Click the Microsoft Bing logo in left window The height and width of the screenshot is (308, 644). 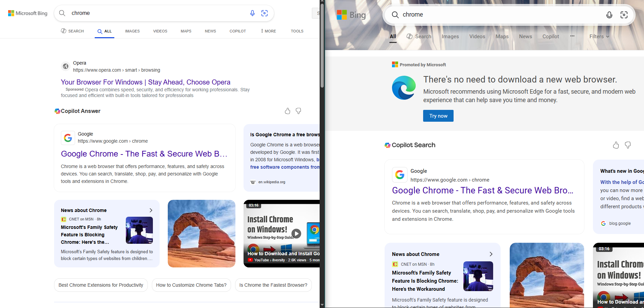click(28, 13)
